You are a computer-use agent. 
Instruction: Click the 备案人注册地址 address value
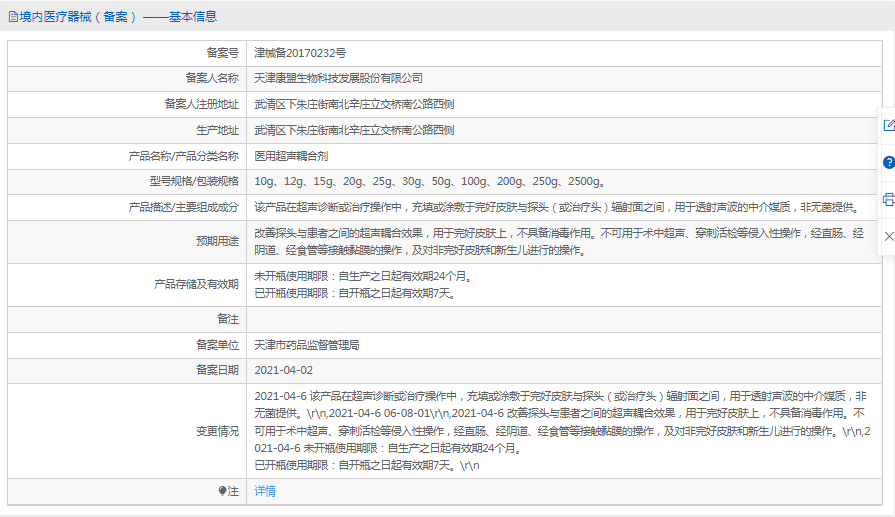click(354, 104)
